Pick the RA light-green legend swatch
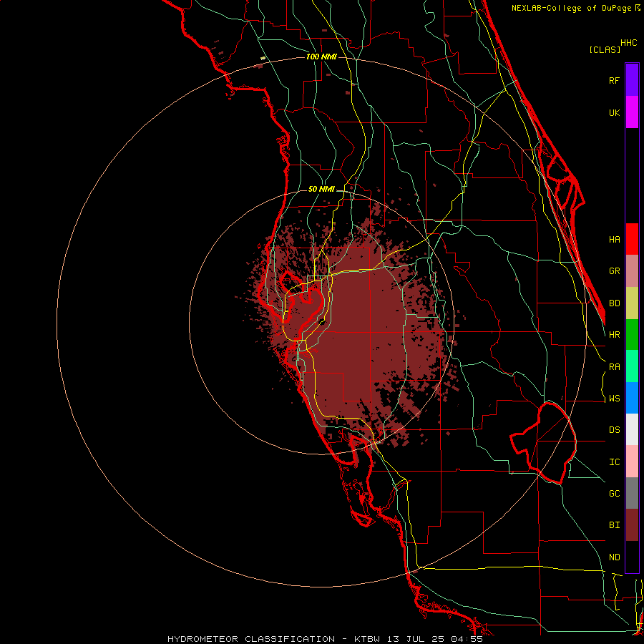This screenshot has height=644, width=644. coord(632,366)
